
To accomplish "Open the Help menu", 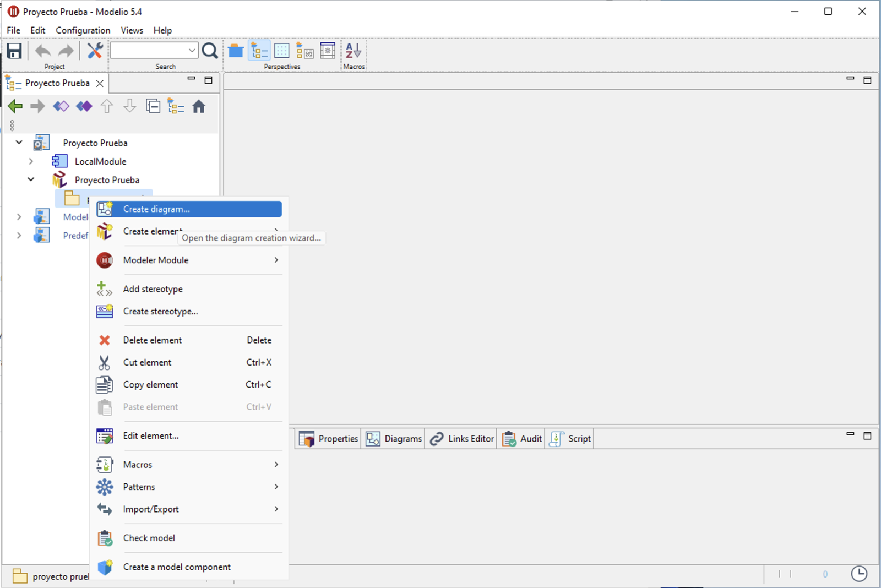I will [162, 30].
